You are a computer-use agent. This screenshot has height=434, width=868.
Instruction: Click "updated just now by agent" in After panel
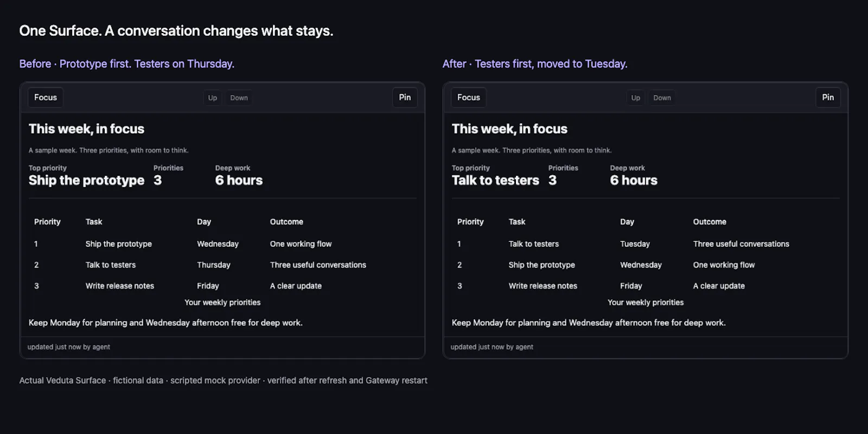[x=492, y=347]
